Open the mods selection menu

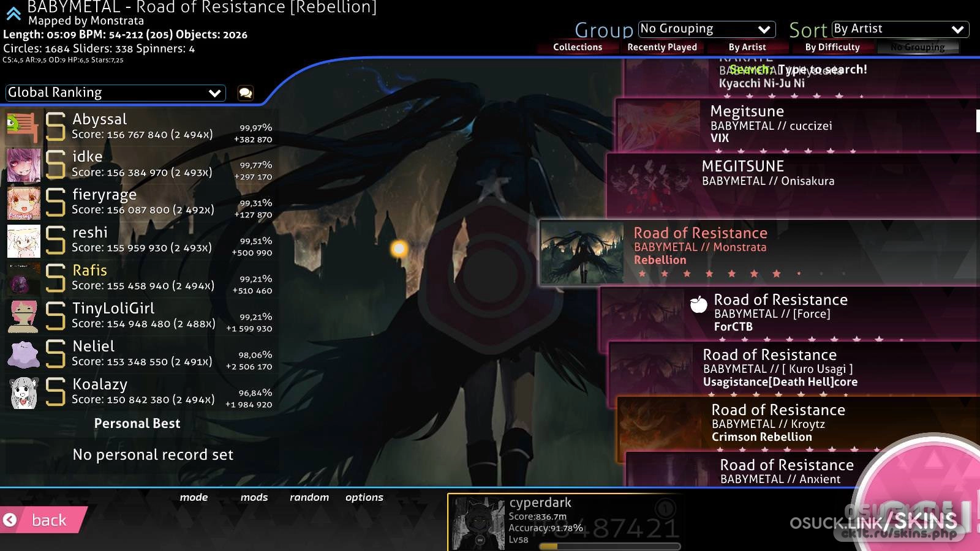254,498
